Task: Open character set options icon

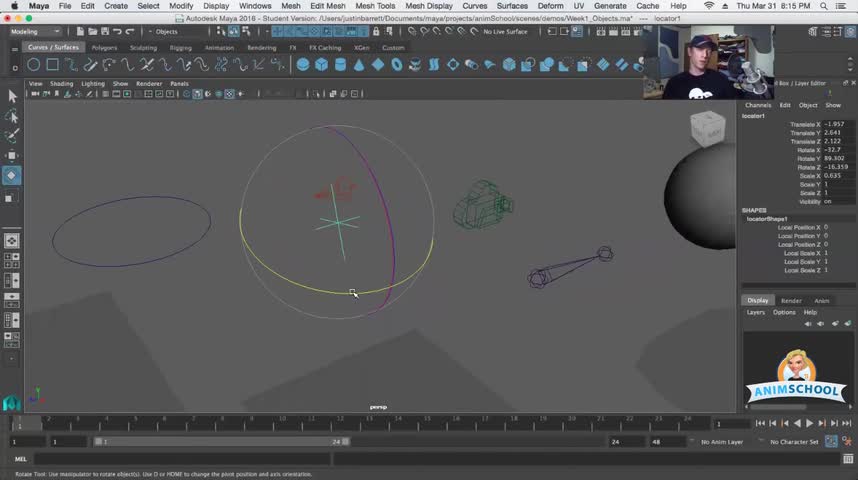Action: pyautogui.click(x=847, y=441)
